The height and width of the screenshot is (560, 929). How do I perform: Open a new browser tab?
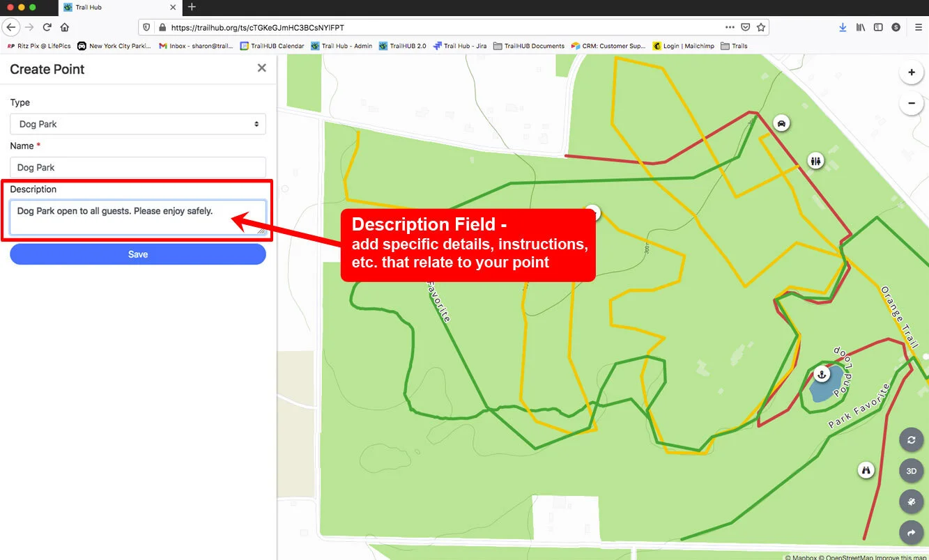coord(192,7)
